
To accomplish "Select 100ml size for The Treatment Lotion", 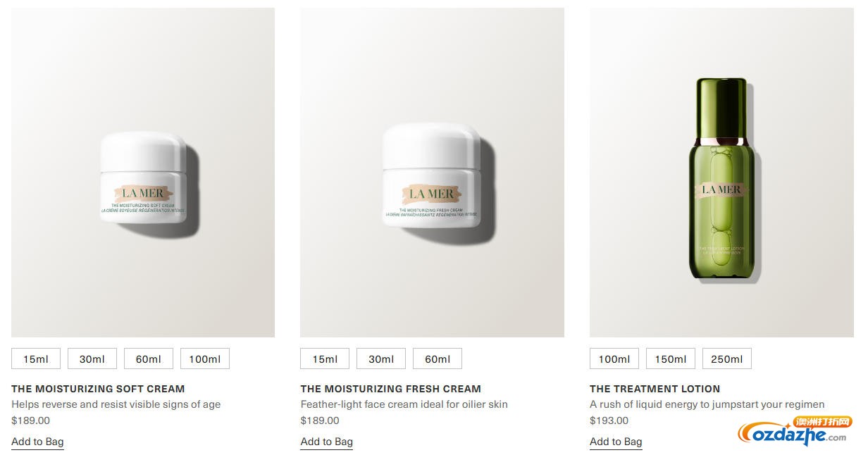I will click(614, 359).
